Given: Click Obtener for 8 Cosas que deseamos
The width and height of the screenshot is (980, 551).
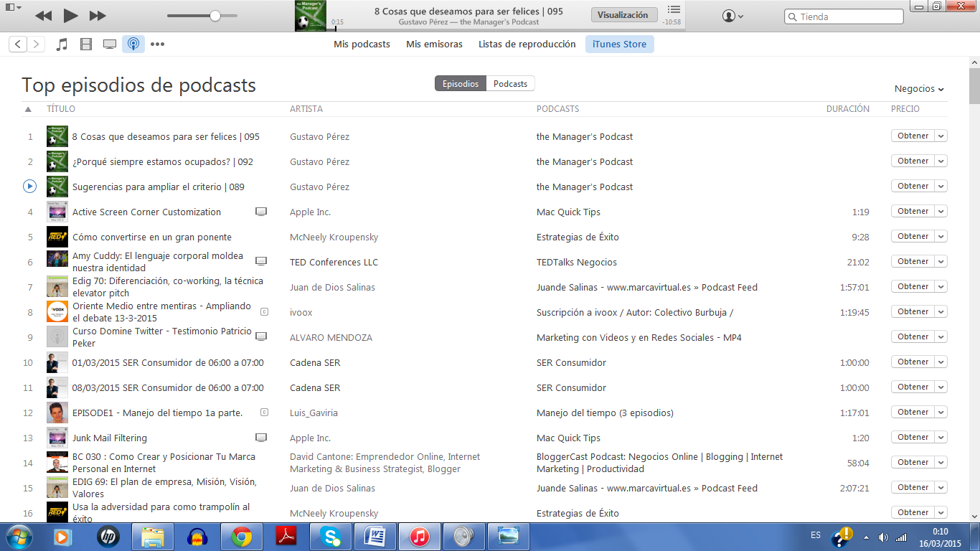Looking at the screenshot, I should pos(913,136).
